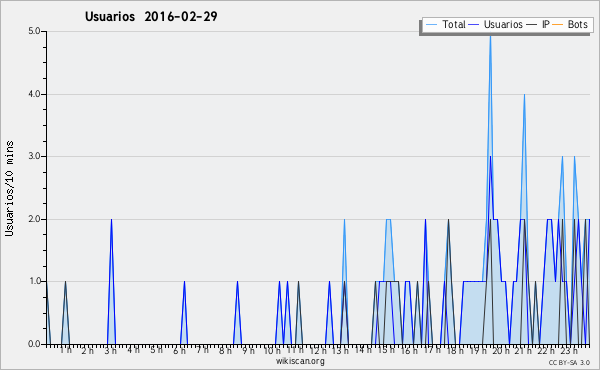The image size is (600, 370).
Task: Click the '15 h' x-axis label
Action: [386, 350]
